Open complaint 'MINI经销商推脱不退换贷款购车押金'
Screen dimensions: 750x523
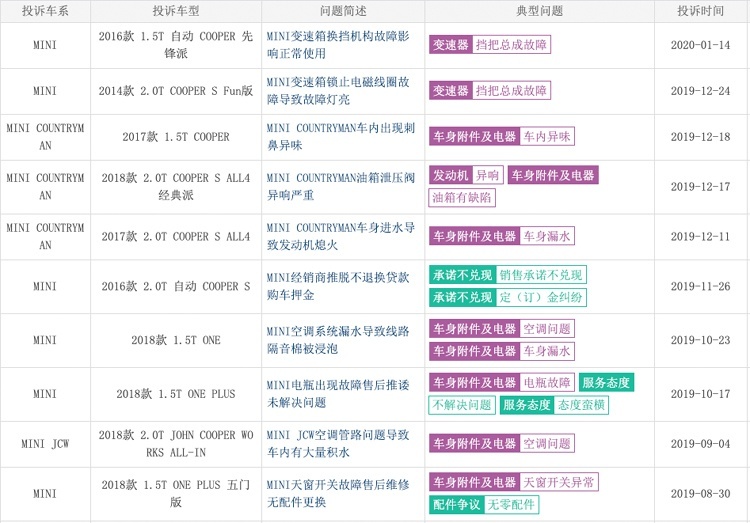[338, 286]
